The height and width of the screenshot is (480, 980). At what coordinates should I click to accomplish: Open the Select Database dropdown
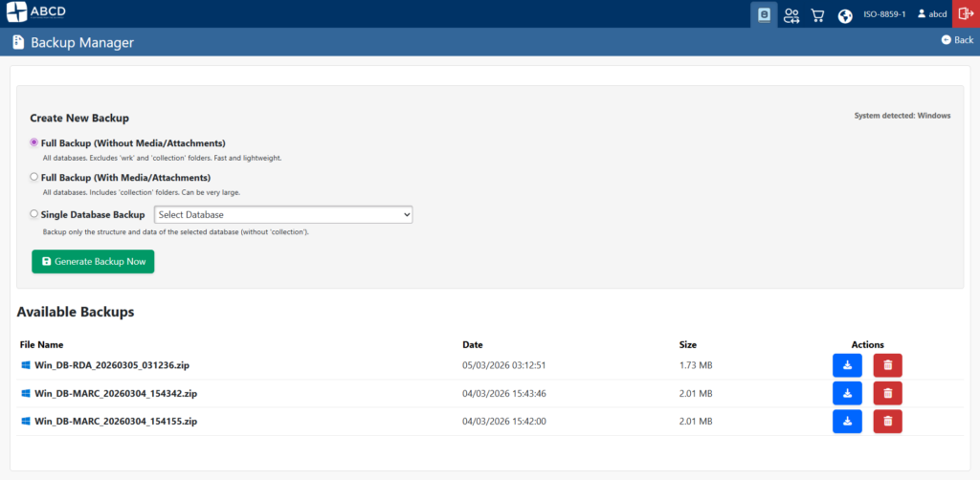point(283,215)
